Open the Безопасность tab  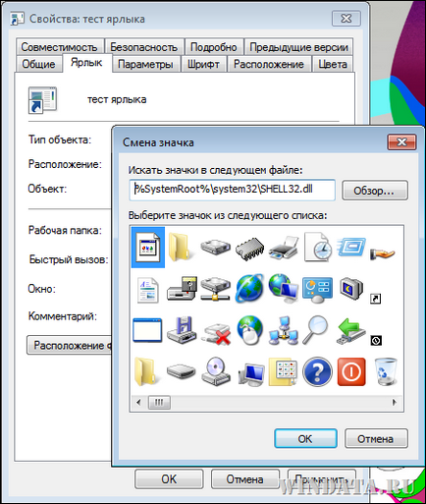pyautogui.click(x=144, y=47)
